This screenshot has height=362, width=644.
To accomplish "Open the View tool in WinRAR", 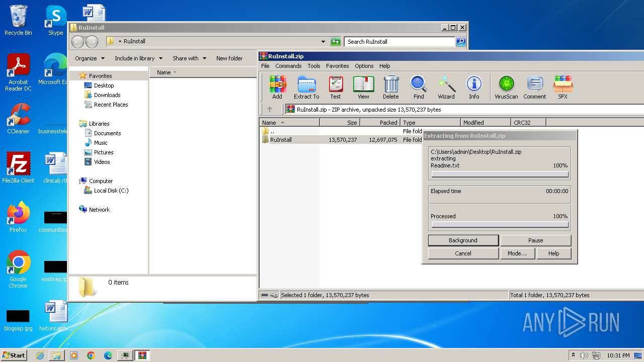I will click(363, 87).
